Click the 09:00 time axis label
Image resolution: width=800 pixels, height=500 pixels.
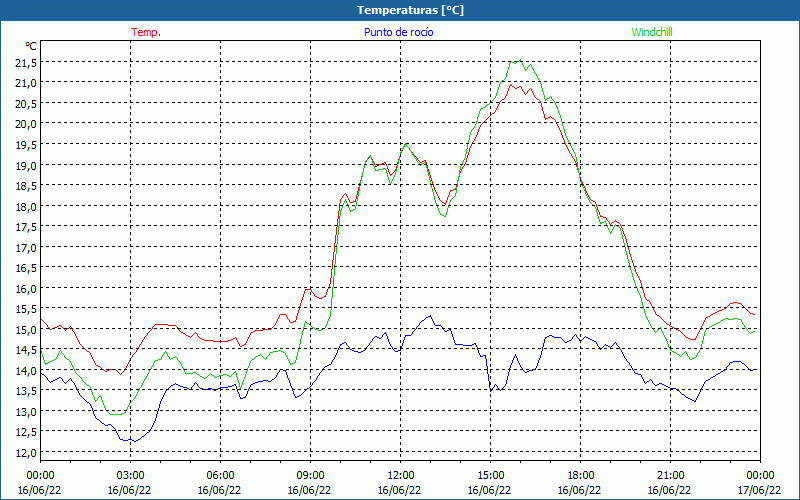(311, 476)
